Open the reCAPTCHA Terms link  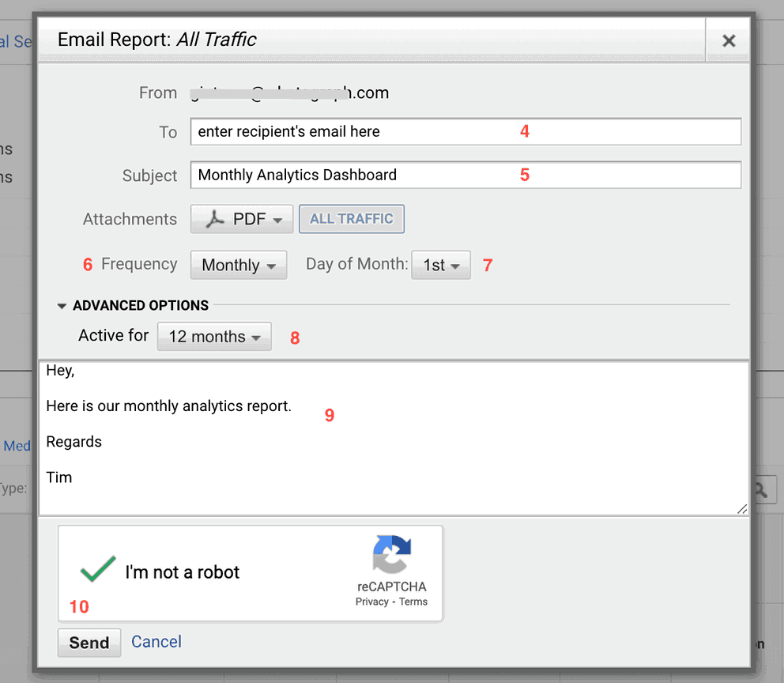[413, 602]
